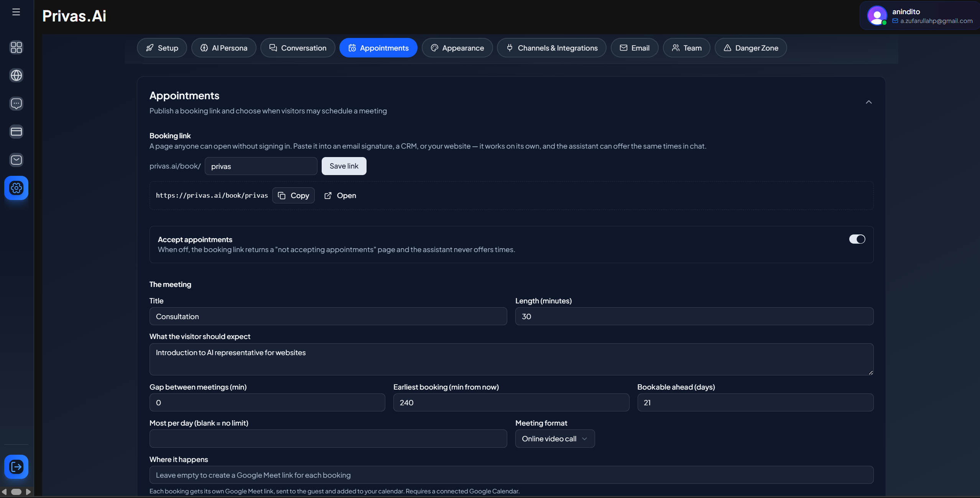This screenshot has width=980, height=498.
Task: Open the hamburger menu icon
Action: tap(16, 12)
